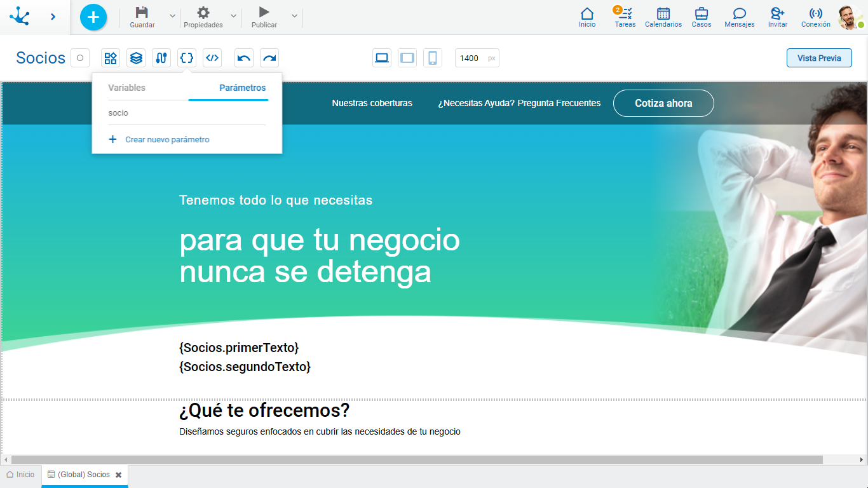Open the Guardar dropdown arrow
This screenshot has height=488, width=868.
[x=172, y=16]
